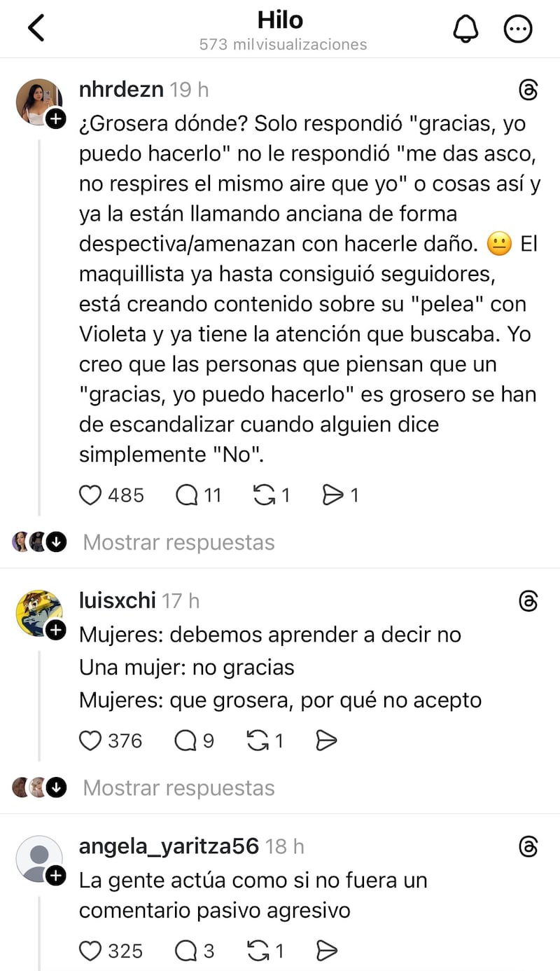560x971 pixels.
Task: Share nhrdezn's comment with send icon
Action: pos(332,495)
